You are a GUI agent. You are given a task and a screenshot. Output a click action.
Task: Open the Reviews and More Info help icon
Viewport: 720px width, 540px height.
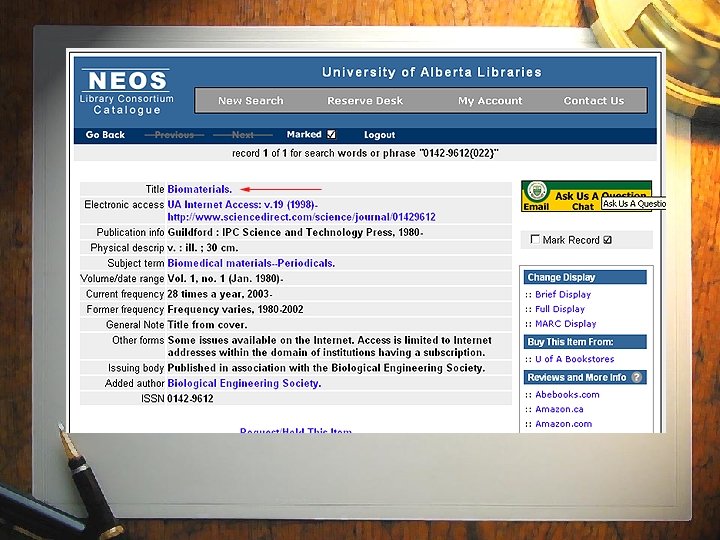(636, 377)
